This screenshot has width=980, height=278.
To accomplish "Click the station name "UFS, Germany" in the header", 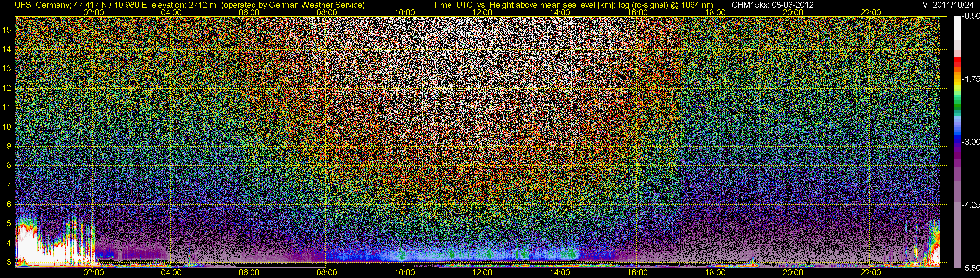I will [42, 5].
